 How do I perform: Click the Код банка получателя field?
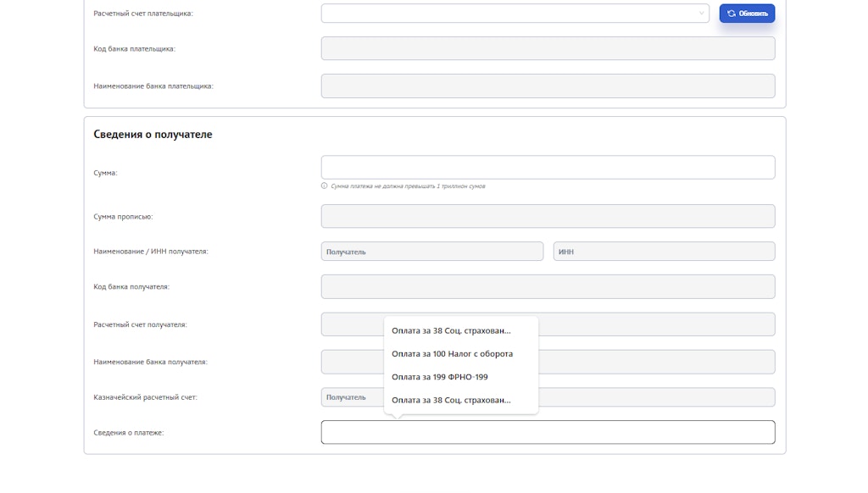pos(548,286)
